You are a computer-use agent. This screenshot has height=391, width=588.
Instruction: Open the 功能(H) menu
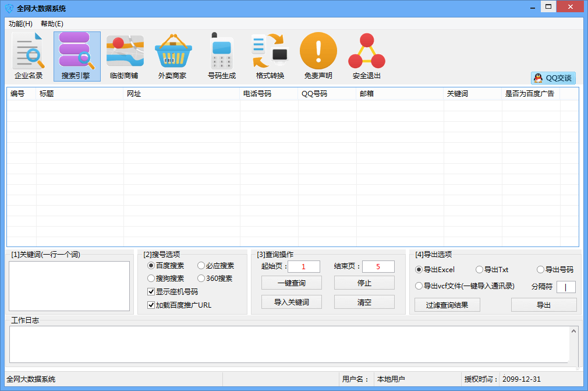click(20, 24)
